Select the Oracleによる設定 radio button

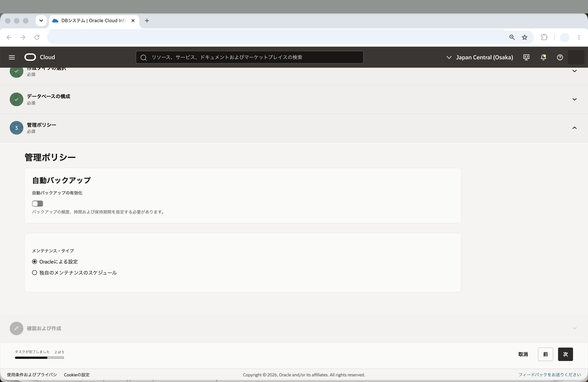coord(35,261)
